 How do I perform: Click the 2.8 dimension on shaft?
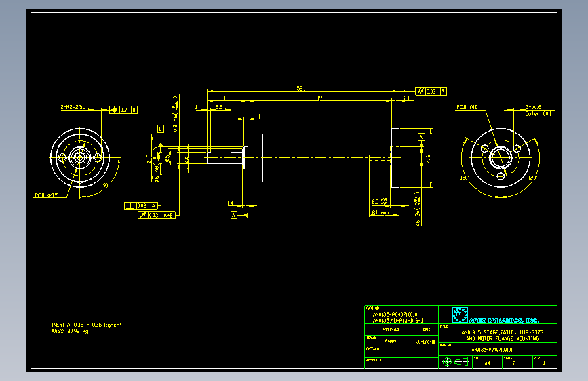click(x=186, y=159)
